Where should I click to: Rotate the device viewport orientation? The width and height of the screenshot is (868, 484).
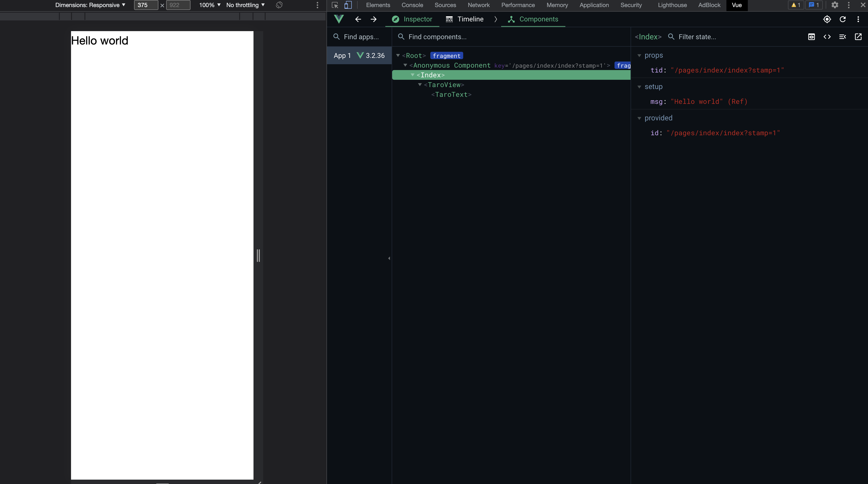pyautogui.click(x=279, y=5)
